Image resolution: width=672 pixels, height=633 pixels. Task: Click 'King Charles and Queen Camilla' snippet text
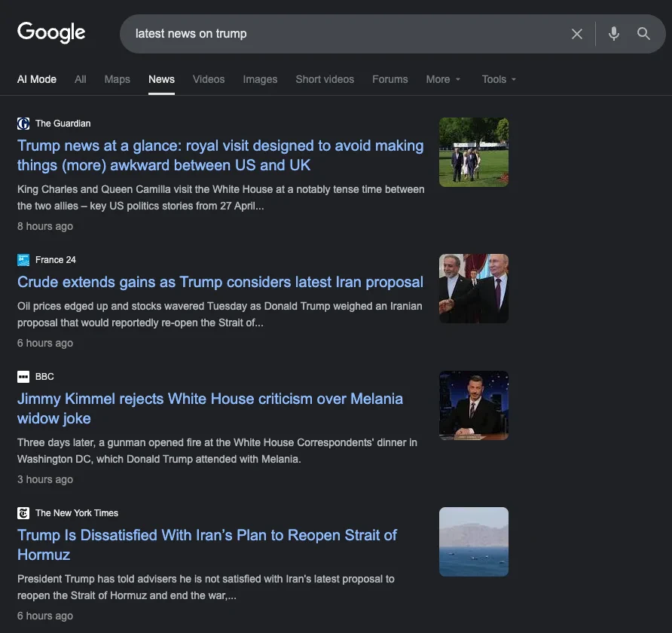(x=221, y=197)
